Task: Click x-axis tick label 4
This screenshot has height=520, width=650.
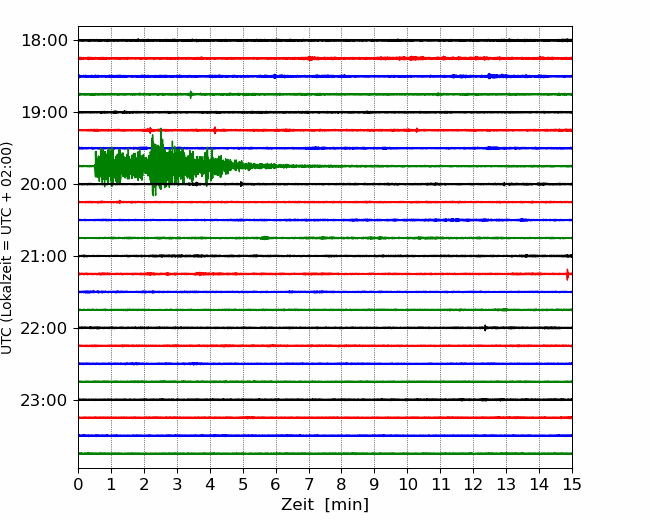Action: point(210,484)
